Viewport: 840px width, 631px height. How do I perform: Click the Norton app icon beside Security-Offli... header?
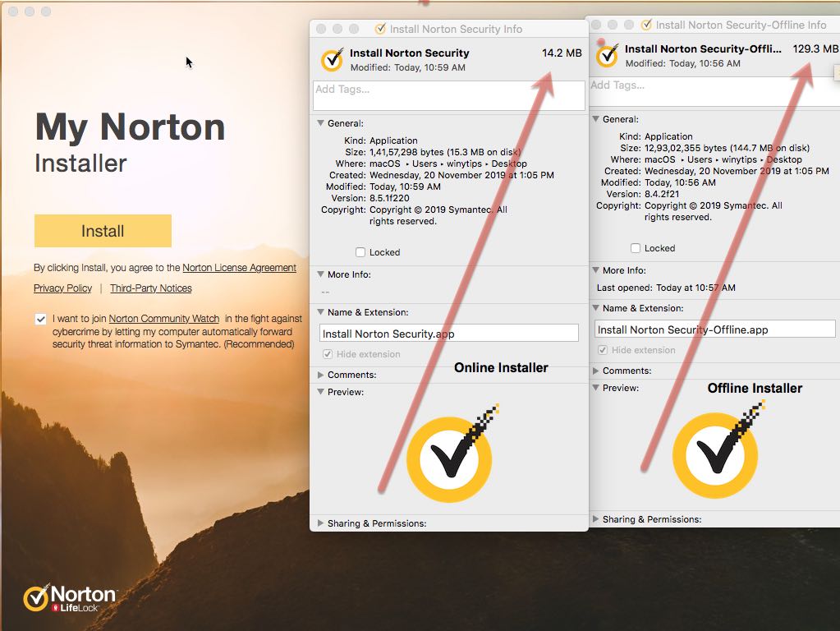point(607,55)
